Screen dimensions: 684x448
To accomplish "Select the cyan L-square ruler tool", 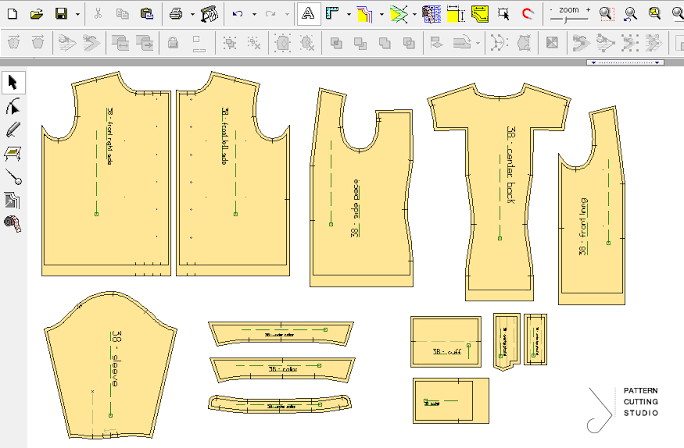I will 332,14.
